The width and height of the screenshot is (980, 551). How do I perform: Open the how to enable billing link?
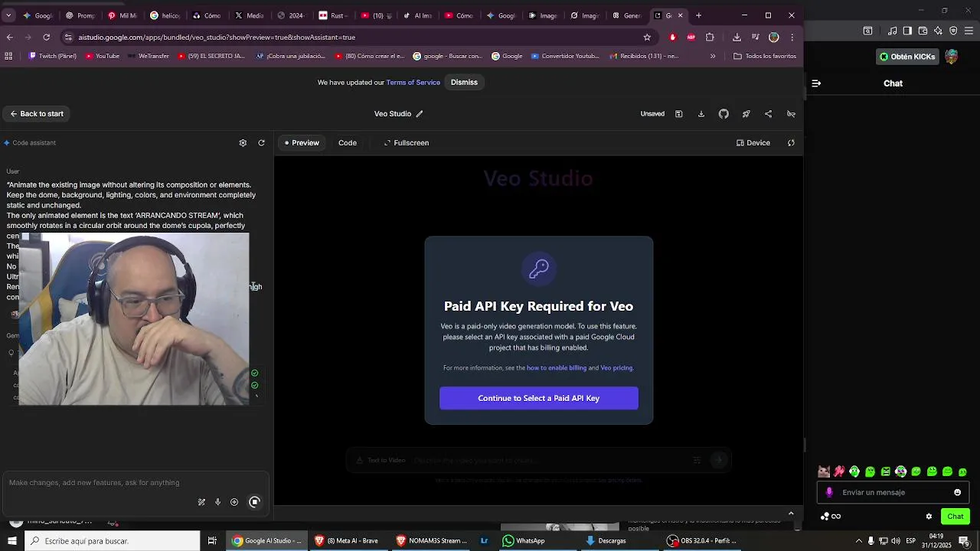[557, 368]
